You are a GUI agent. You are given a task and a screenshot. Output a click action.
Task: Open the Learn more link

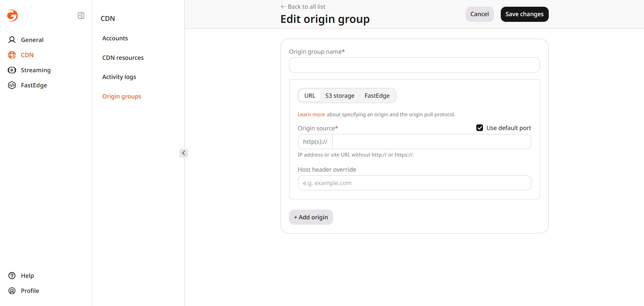coord(311,115)
